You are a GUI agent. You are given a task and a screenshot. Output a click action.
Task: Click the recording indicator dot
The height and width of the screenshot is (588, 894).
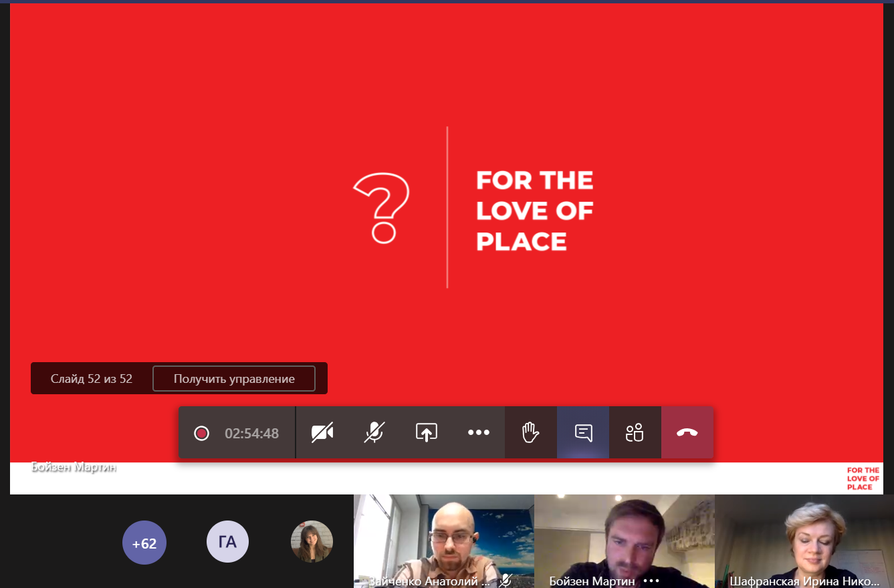(201, 433)
